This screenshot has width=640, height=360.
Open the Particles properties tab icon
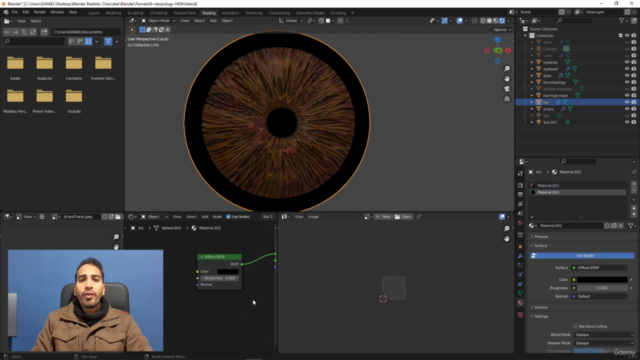pyautogui.click(x=520, y=265)
